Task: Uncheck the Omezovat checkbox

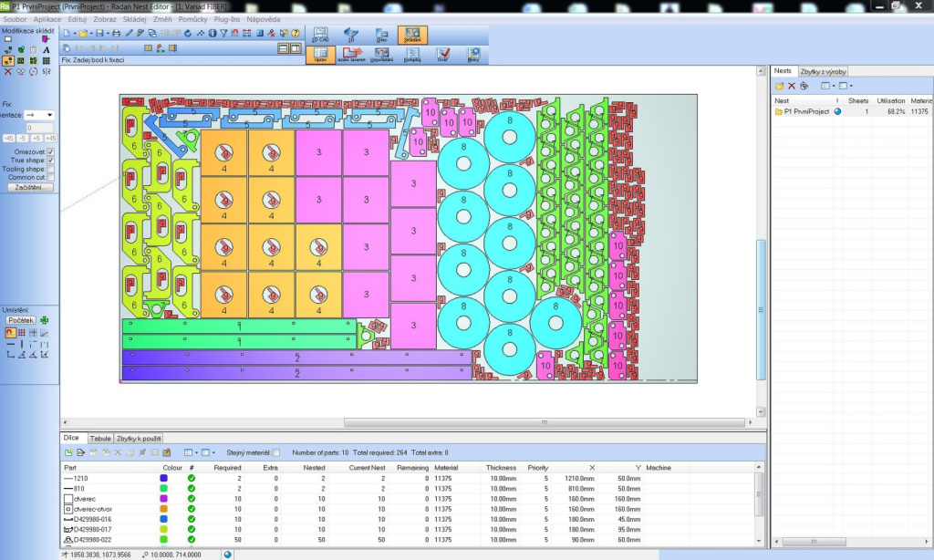Action: coord(50,151)
